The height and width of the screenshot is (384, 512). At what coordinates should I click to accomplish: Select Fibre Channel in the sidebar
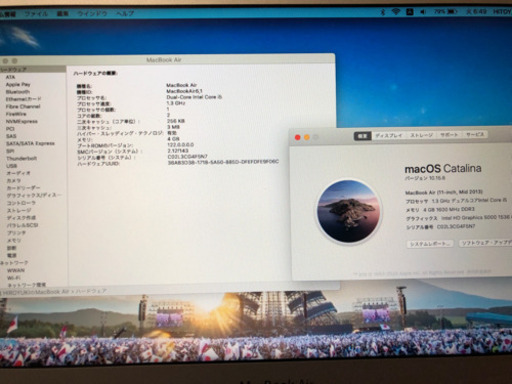click(23, 107)
